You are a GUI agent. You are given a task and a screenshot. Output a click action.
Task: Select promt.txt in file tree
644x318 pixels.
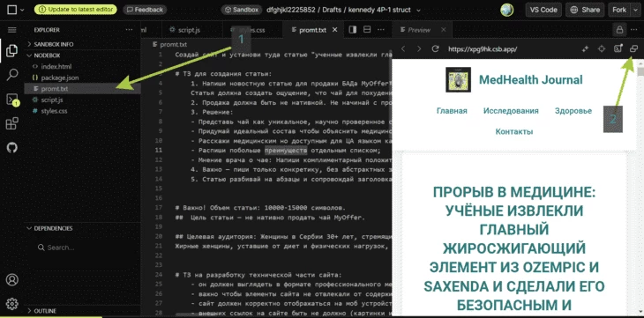pyautogui.click(x=83, y=89)
